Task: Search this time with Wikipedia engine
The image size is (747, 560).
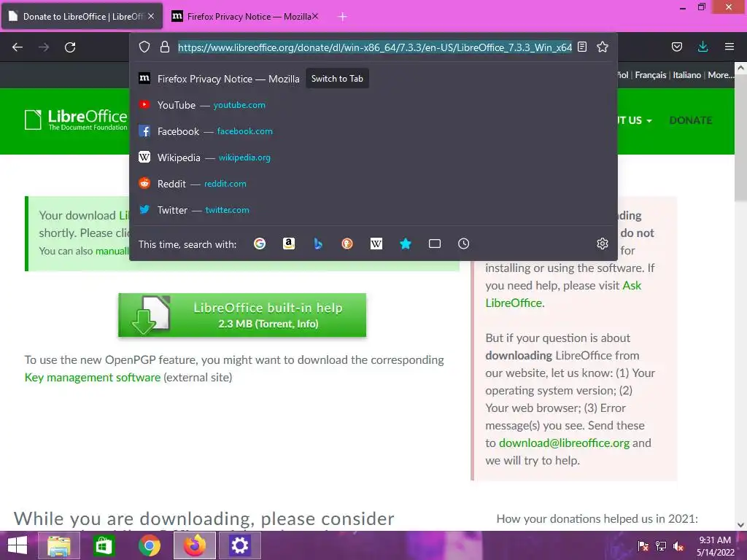Action: (x=376, y=244)
